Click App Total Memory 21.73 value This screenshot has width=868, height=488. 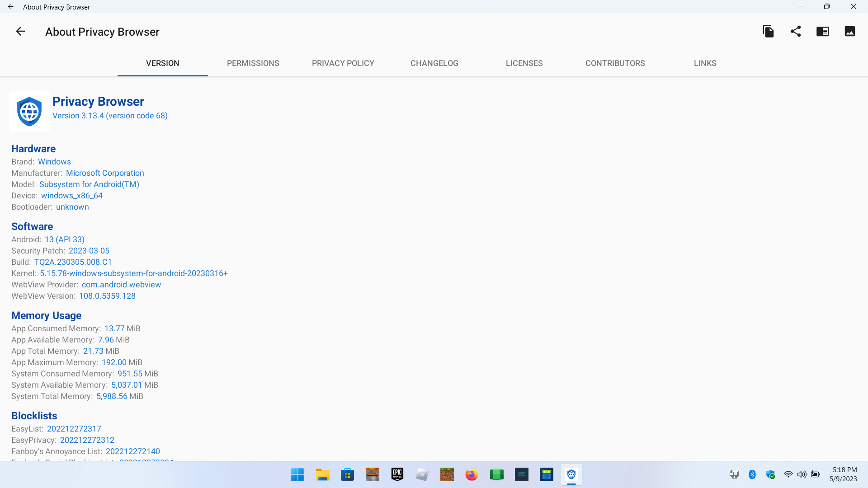[93, 351]
